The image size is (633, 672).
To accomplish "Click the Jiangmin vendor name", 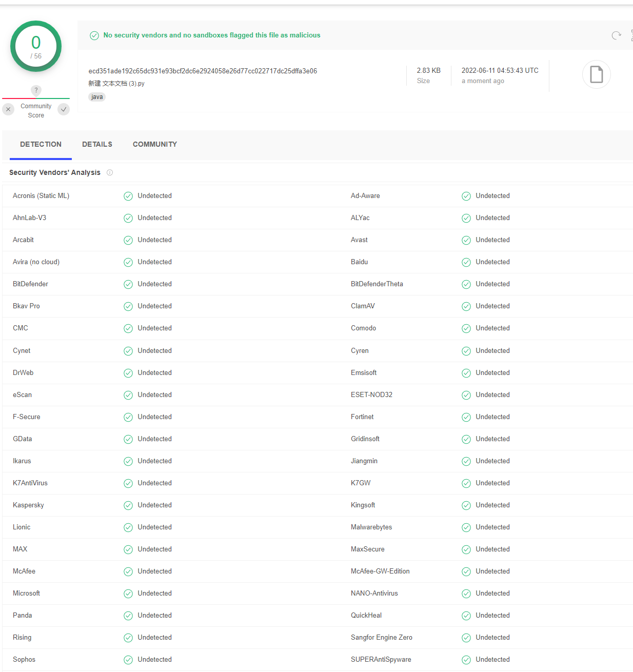I will tap(364, 461).
